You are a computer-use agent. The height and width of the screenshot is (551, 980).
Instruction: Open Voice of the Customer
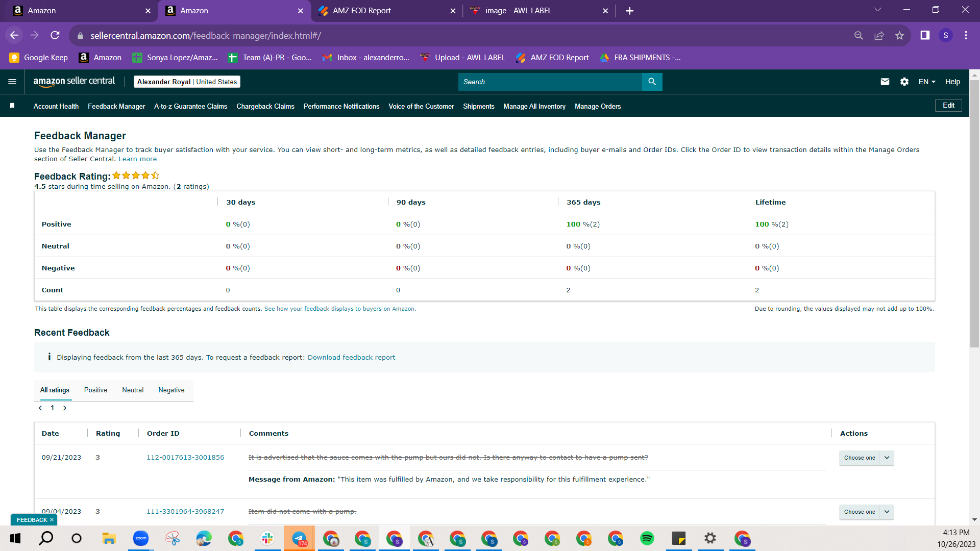(x=421, y=106)
